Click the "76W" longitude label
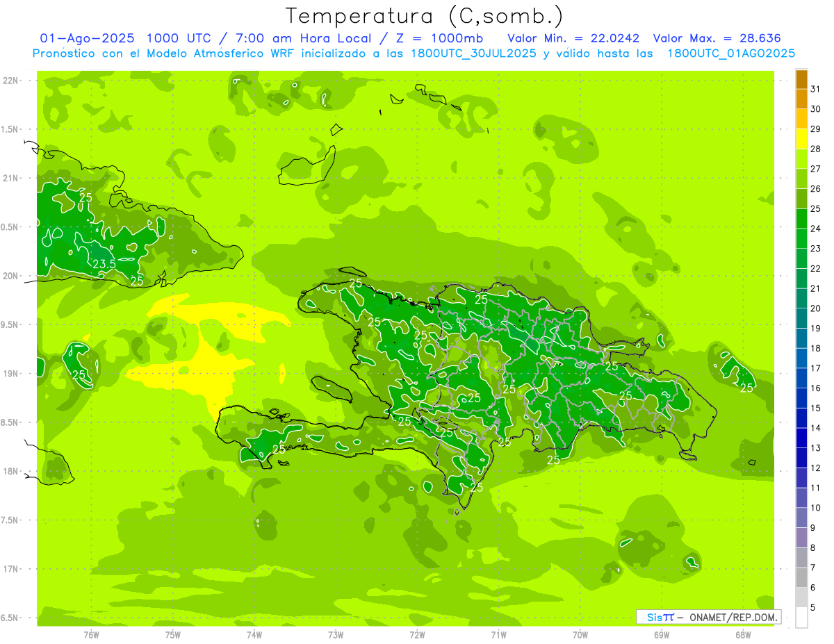This screenshot has height=644, width=834. tap(91, 634)
